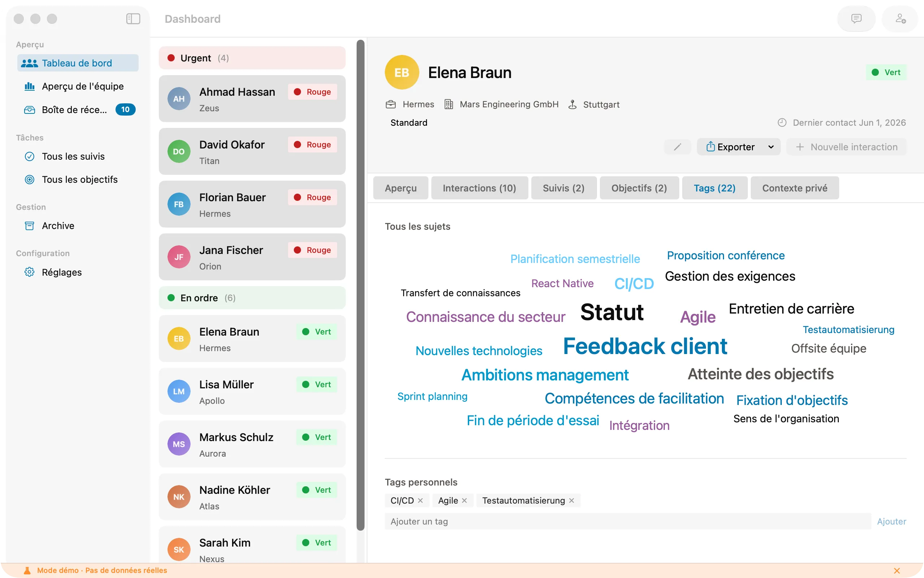Click the Tableau de bord people icon
This screenshot has width=924, height=578.
coord(29,63)
